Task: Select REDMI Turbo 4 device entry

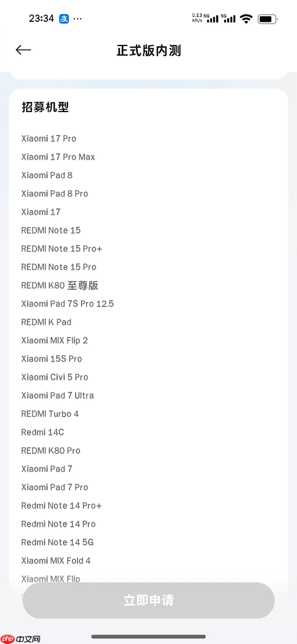Action: point(50,413)
